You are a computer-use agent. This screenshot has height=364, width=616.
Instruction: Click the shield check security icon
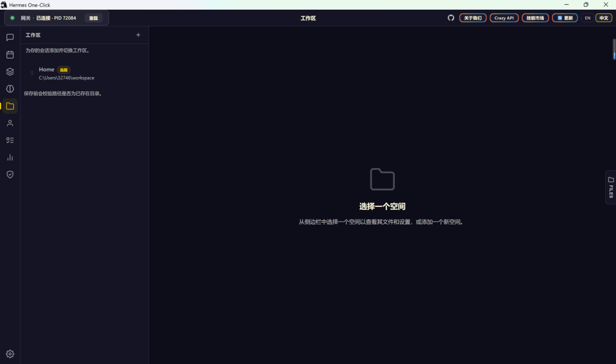tap(10, 174)
